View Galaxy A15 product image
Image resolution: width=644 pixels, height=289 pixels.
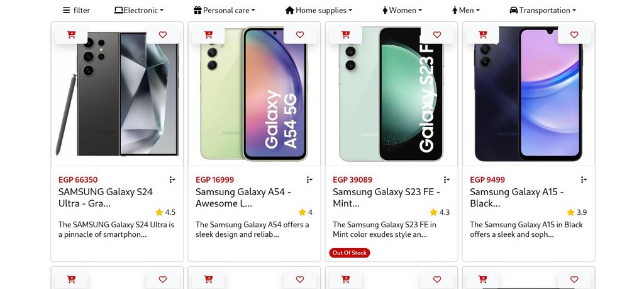pyautogui.click(x=528, y=94)
